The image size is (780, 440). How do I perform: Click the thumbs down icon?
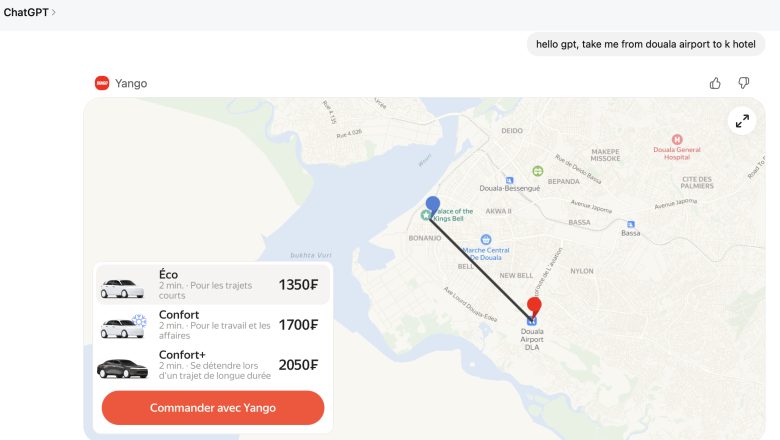743,83
